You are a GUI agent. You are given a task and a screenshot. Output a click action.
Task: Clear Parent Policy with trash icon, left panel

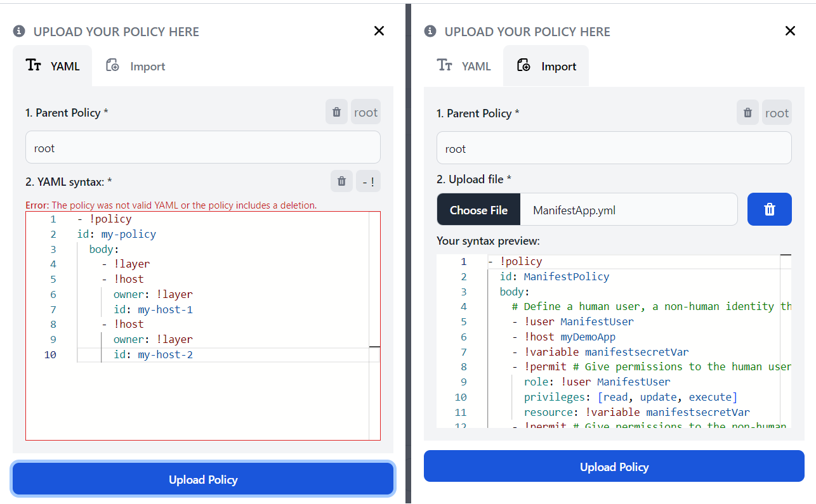(x=336, y=112)
